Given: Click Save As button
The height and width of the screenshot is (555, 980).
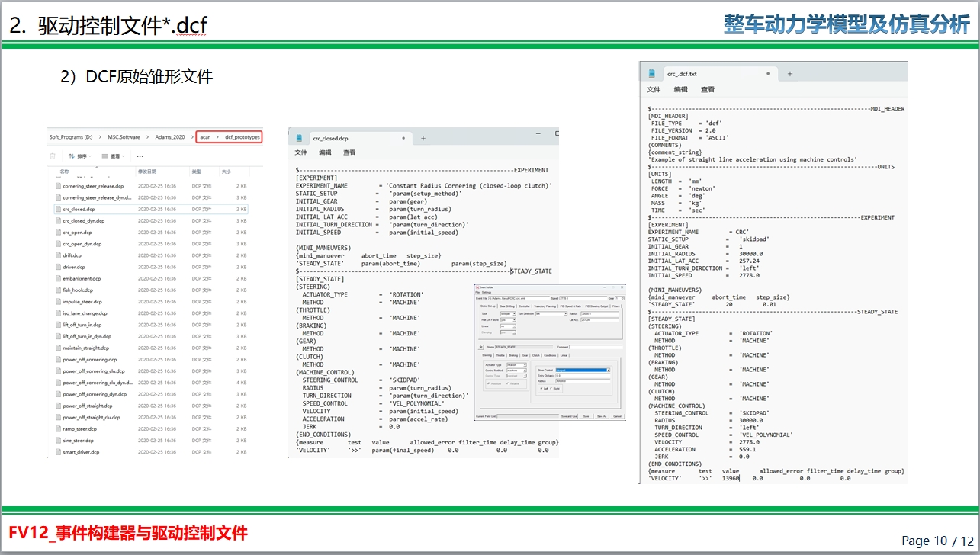Looking at the screenshot, I should (602, 416).
